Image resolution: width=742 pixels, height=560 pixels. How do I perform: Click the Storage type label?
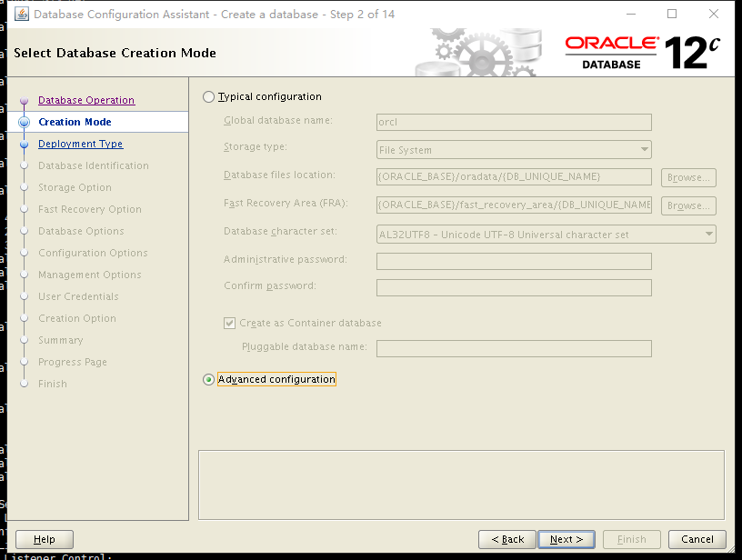click(255, 147)
